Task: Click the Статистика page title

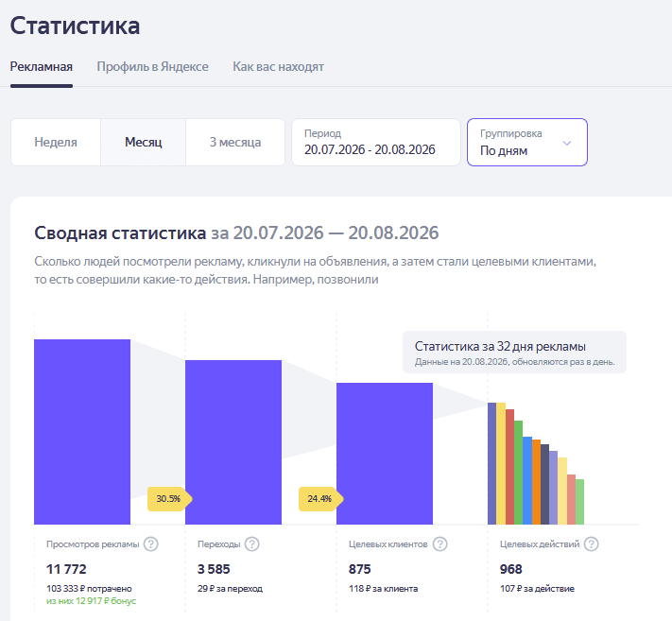Action: [75, 26]
